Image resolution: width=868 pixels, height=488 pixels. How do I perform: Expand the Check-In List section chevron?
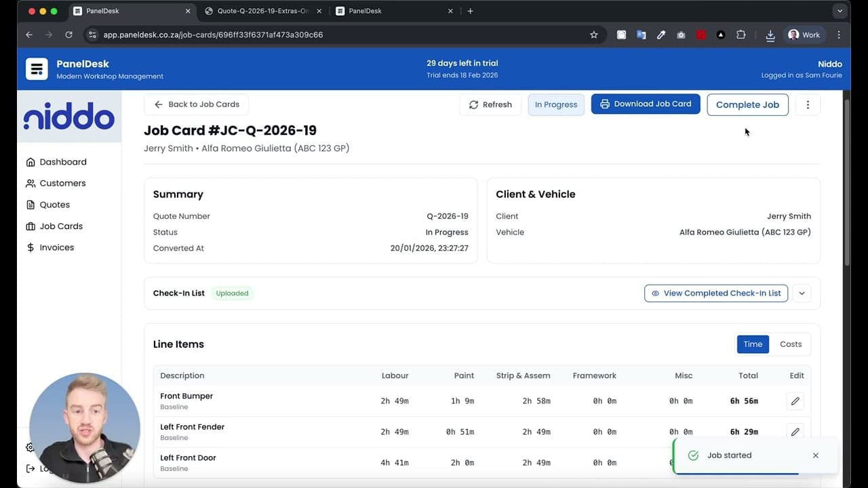(x=802, y=293)
